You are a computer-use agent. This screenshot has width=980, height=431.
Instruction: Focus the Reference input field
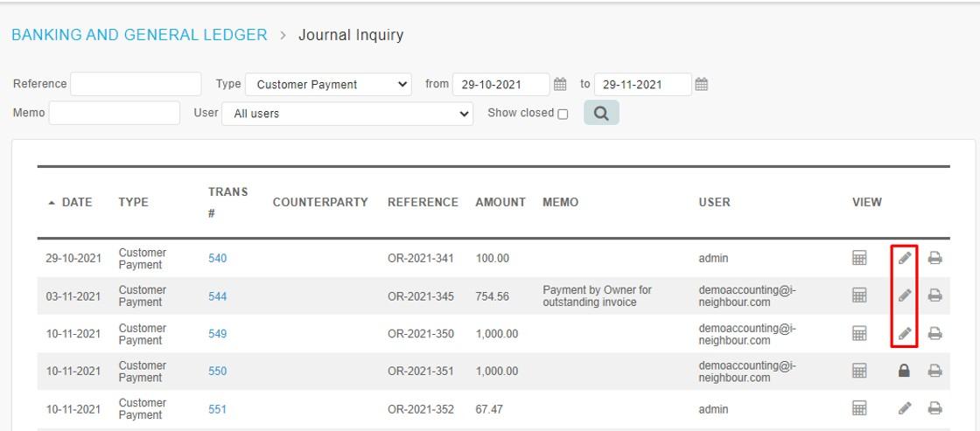pos(136,84)
